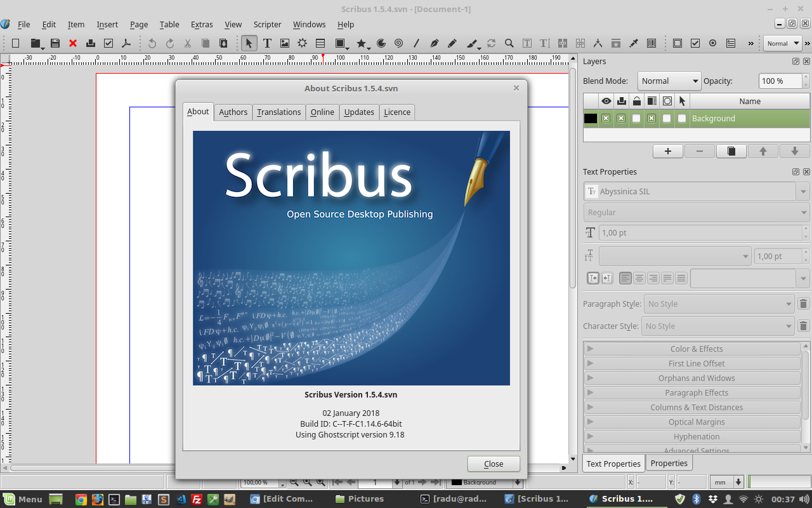Open the Abyssinica SIL font dropdown
The image size is (812, 508).
click(x=696, y=191)
